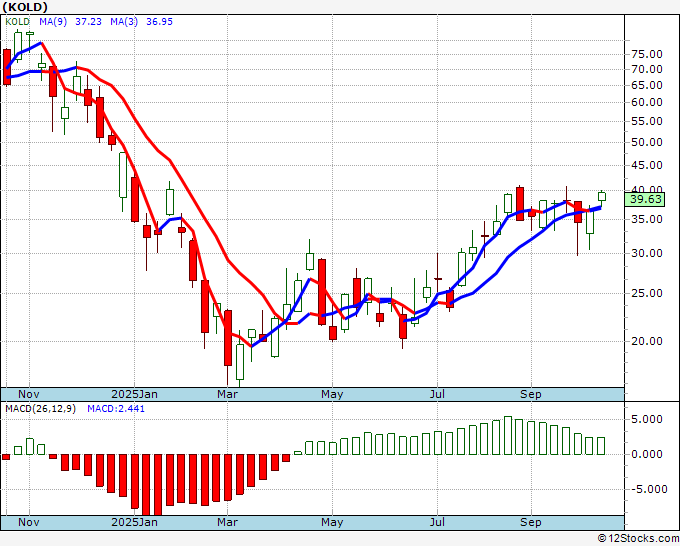Click the Mar label on price chart axis
This screenshot has width=680, height=546.
tap(227, 394)
